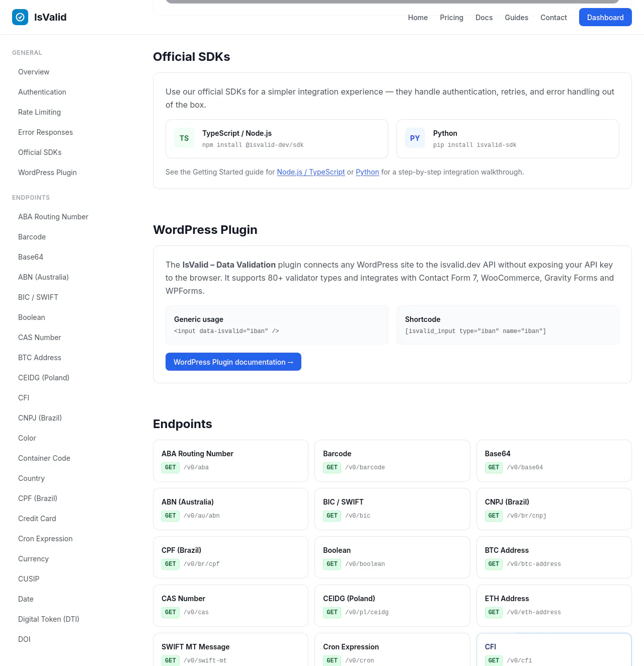
Task: Open the Python SDK card
Action: [508, 139]
